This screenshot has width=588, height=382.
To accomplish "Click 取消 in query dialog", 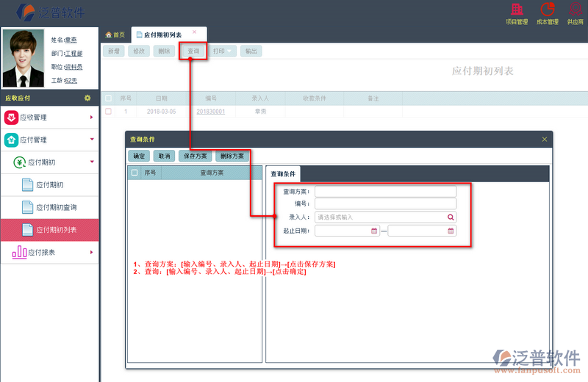I will pyautogui.click(x=164, y=156).
